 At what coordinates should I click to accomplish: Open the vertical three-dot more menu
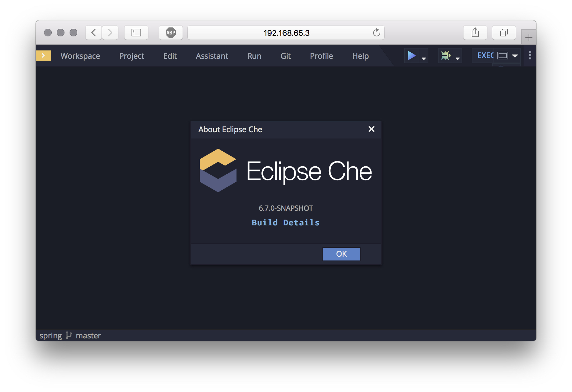point(530,56)
